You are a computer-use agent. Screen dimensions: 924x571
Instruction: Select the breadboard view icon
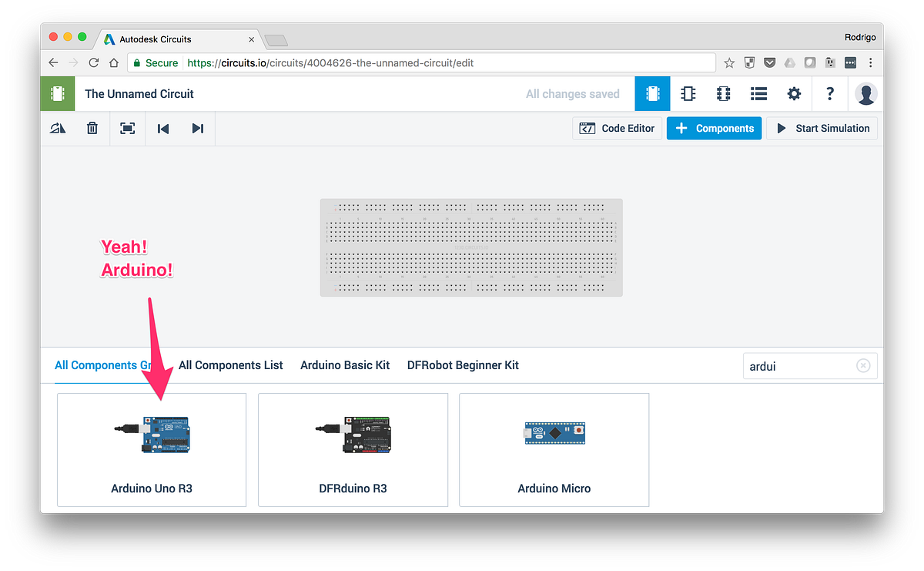652,93
